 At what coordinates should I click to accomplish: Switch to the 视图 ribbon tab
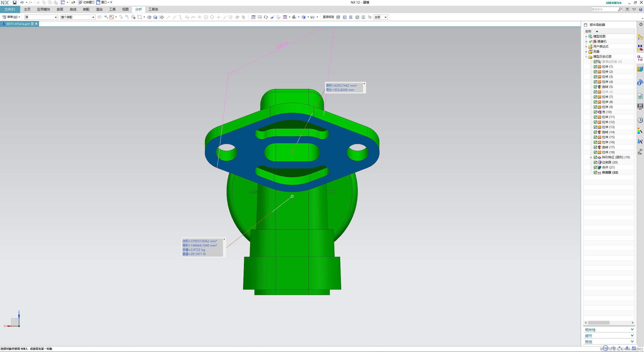pyautogui.click(x=125, y=9)
